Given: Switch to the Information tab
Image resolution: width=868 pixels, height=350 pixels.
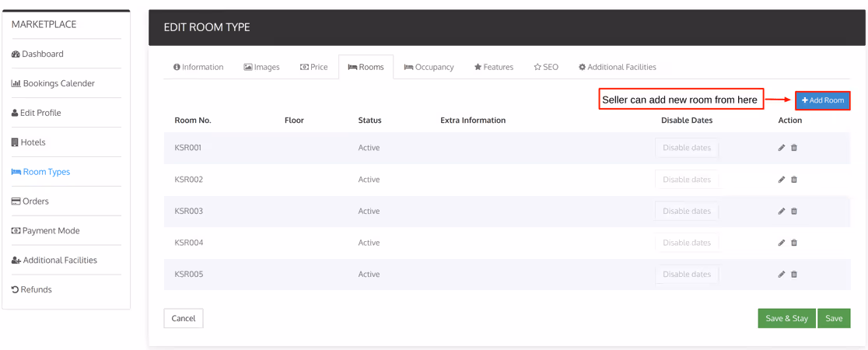Looking at the screenshot, I should tap(198, 67).
